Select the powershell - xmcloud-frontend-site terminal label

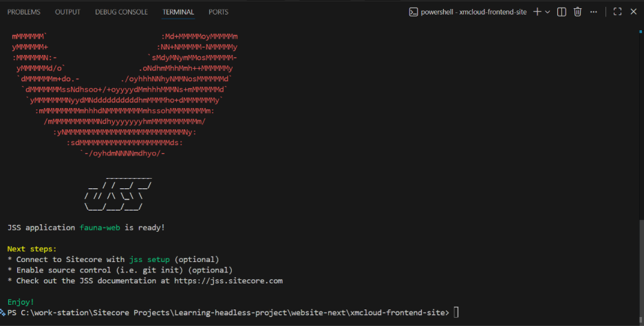(x=475, y=12)
